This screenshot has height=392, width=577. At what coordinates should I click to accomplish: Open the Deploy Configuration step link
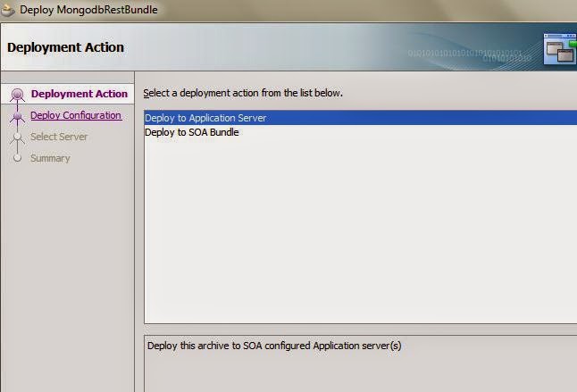click(x=76, y=115)
